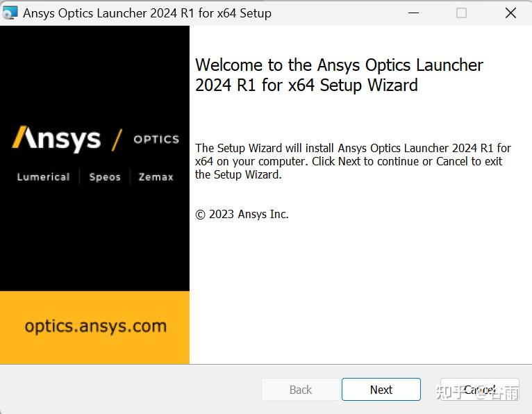Screen dimensions: 532x414
Task: Click the disabled maximize button
Action: pos(461,13)
